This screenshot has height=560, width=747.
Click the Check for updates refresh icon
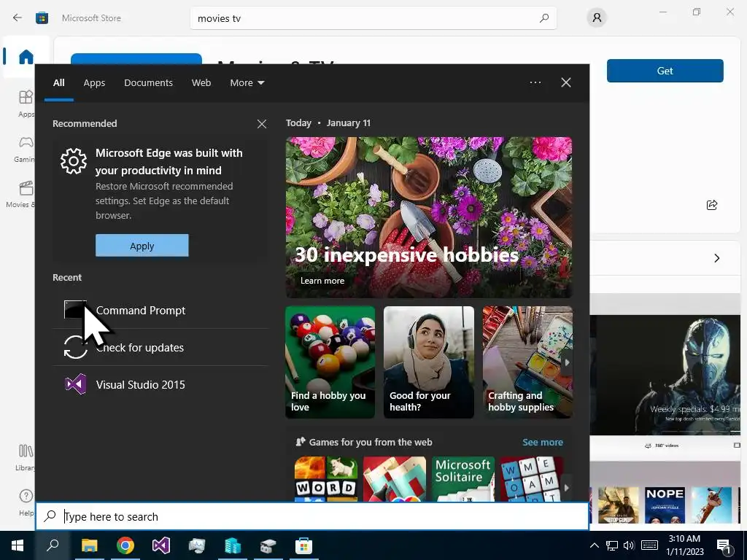point(76,347)
